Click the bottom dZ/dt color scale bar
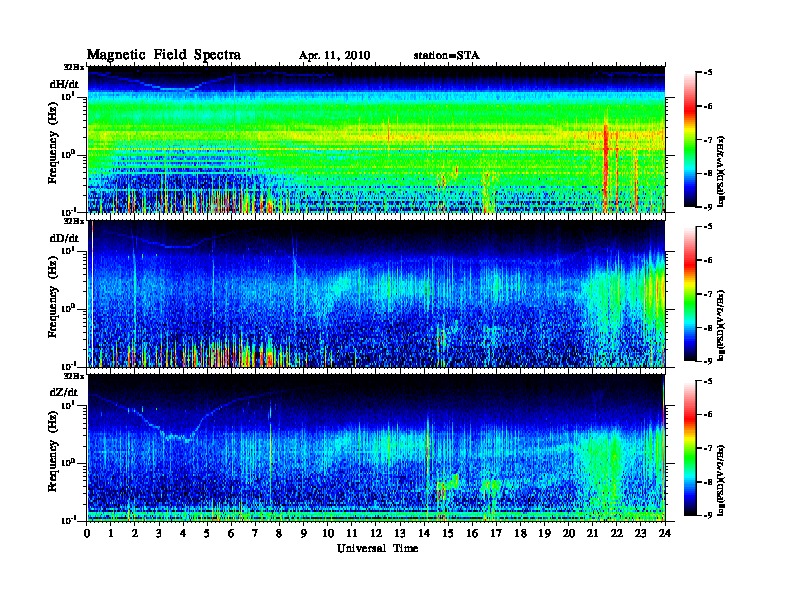792x612 pixels. pyautogui.click(x=690, y=448)
